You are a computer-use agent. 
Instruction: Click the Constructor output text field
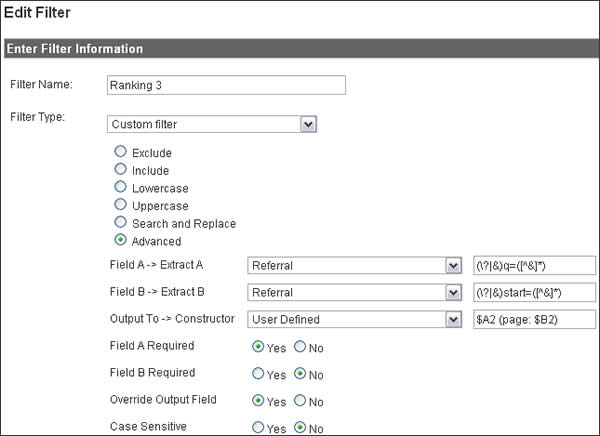(532, 319)
